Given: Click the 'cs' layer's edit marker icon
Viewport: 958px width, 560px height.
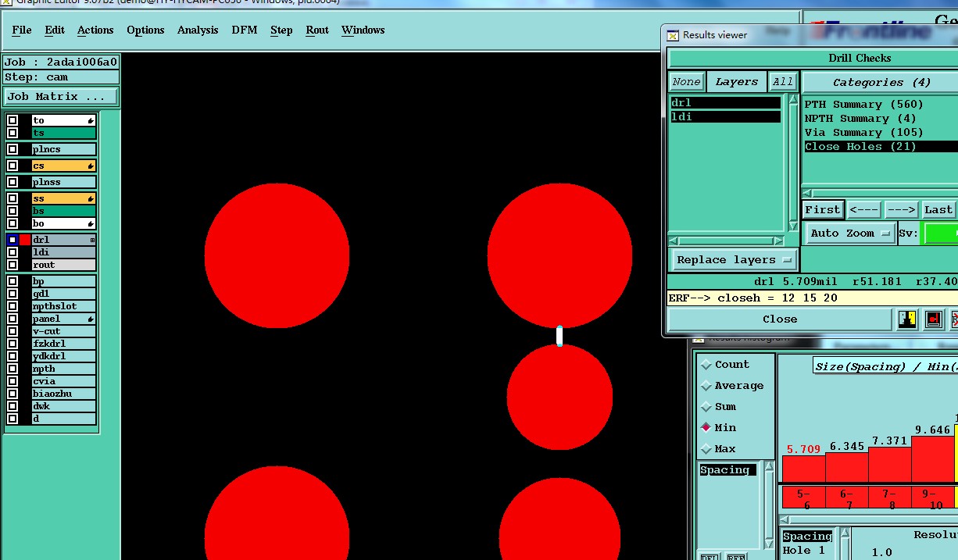Looking at the screenshot, I should tap(91, 166).
